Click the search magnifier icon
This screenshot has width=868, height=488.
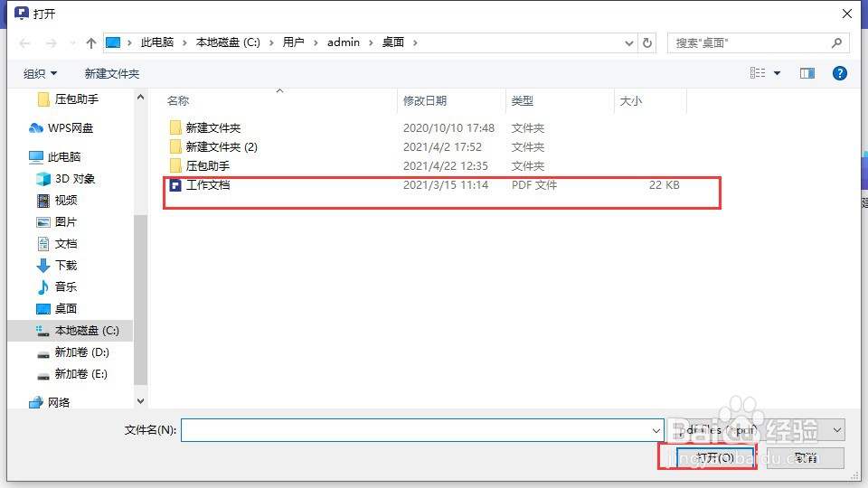[836, 42]
